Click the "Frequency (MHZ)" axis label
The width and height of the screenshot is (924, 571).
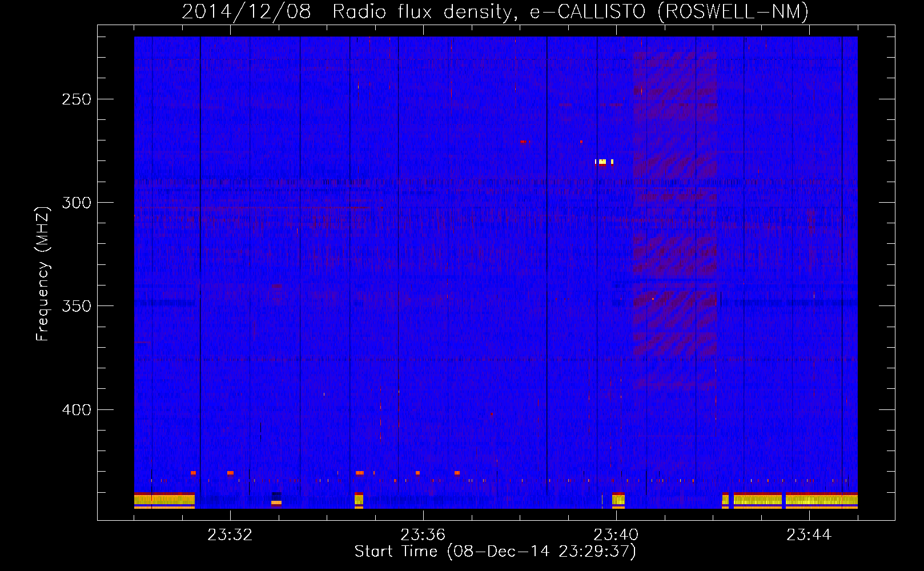click(43, 274)
